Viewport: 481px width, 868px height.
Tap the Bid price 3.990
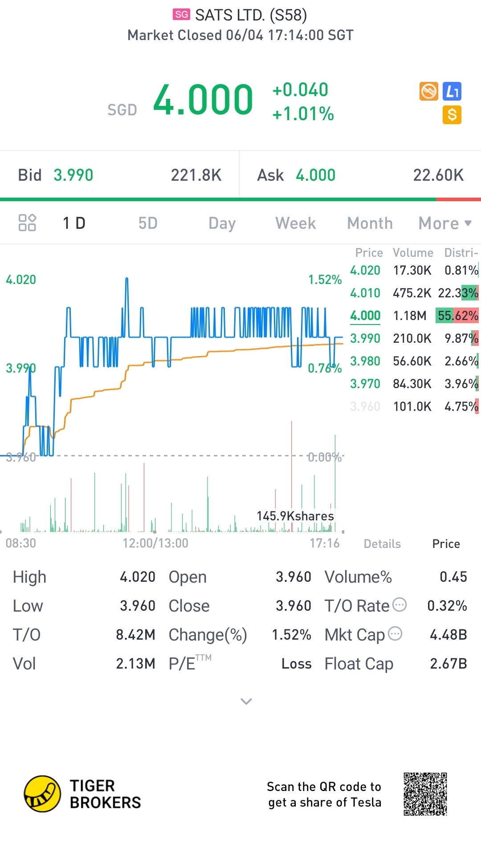tap(73, 175)
